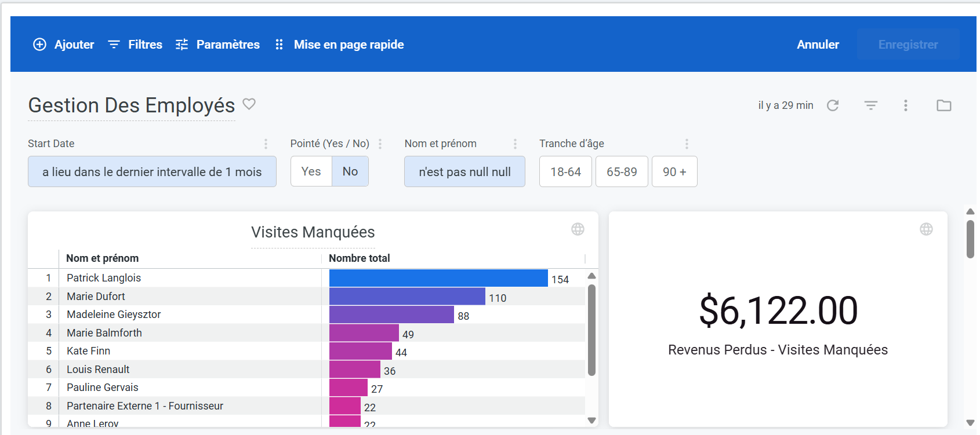
Task: Click the heart favorite icon beside dashboard title
Action: coord(249,104)
